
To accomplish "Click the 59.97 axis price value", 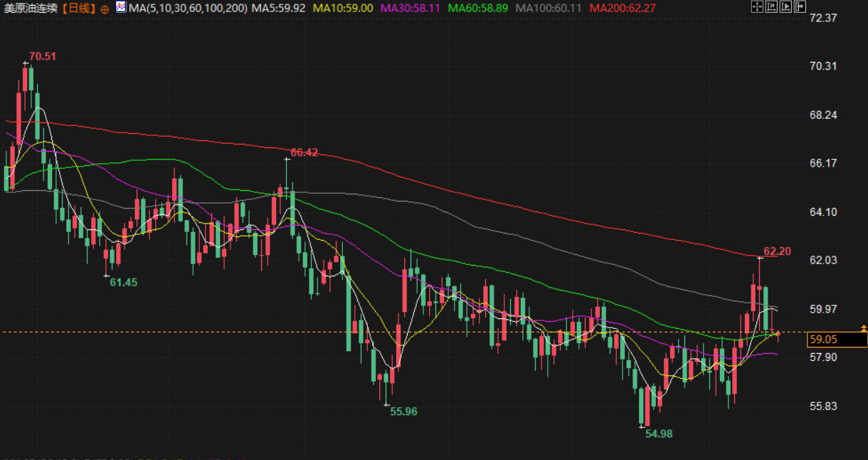I will 822,309.
